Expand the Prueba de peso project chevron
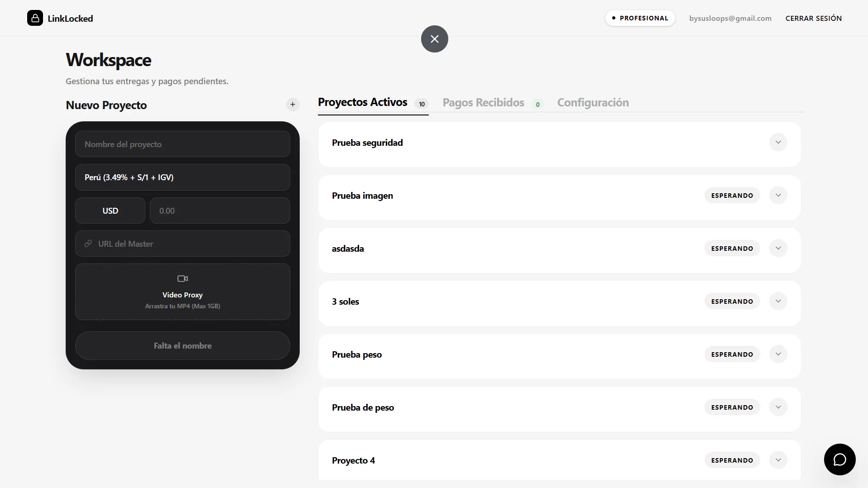 click(778, 407)
